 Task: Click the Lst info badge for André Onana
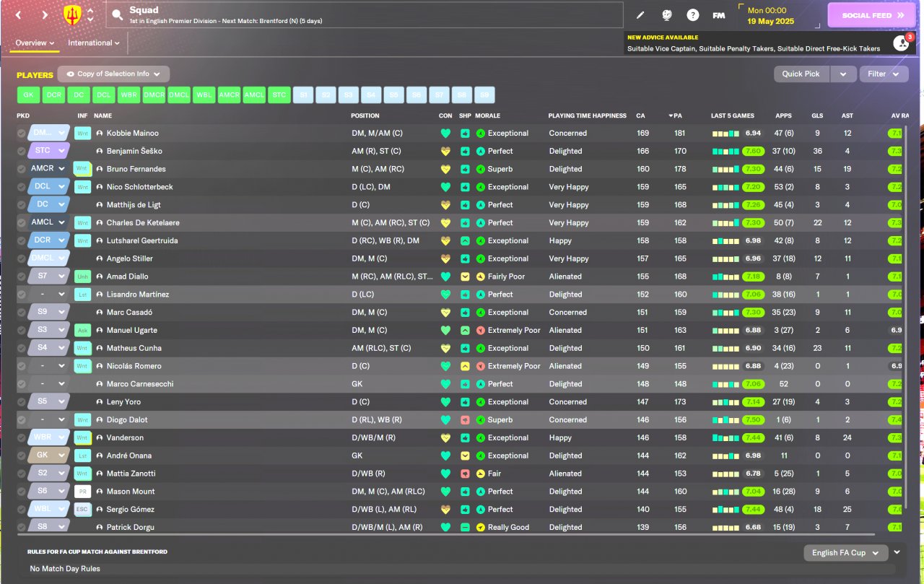82,456
